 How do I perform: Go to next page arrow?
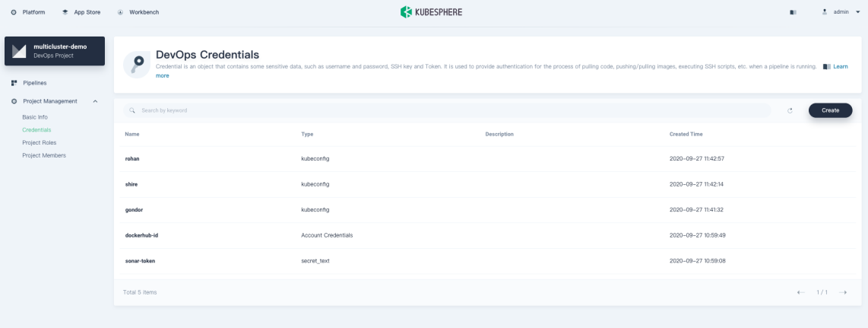[x=842, y=292]
